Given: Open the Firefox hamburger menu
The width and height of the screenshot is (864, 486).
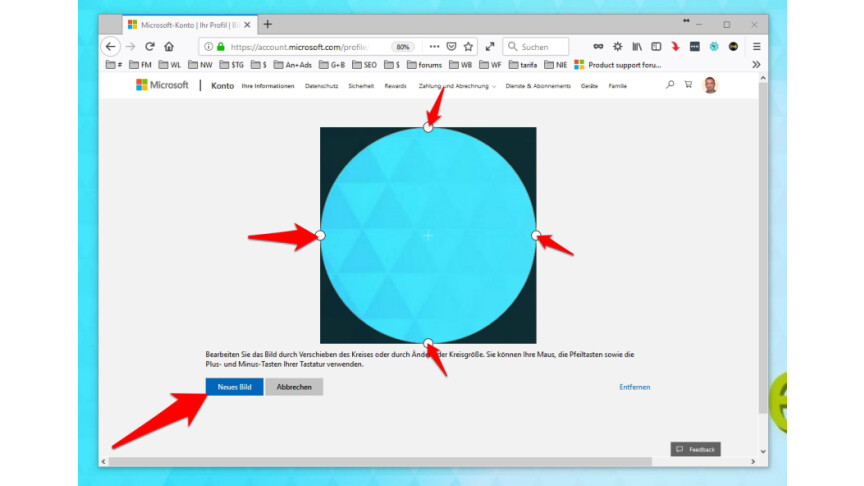Looking at the screenshot, I should point(756,46).
